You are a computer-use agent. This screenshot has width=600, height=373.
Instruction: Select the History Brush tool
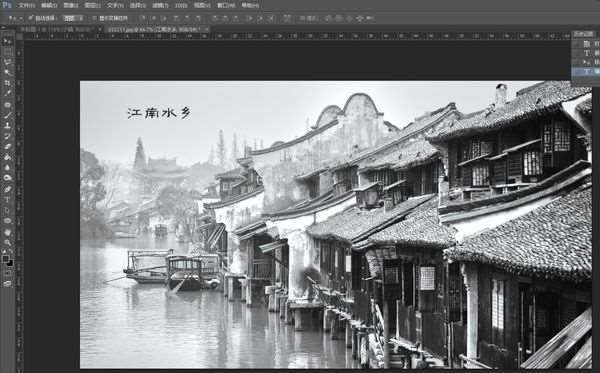(7, 136)
